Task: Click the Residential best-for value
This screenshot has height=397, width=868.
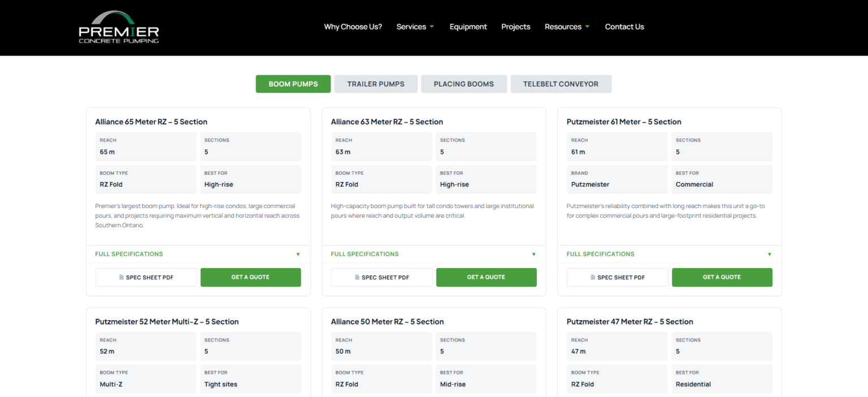Action: point(693,384)
